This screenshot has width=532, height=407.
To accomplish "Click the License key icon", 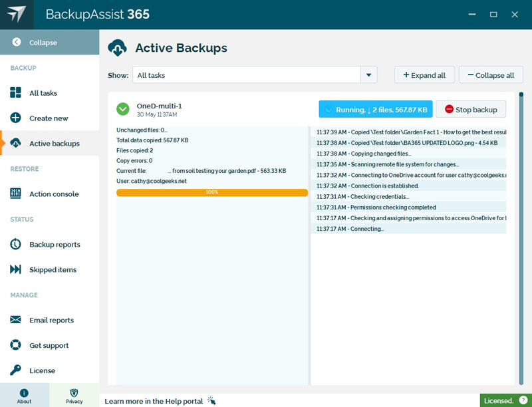I will pos(15,370).
